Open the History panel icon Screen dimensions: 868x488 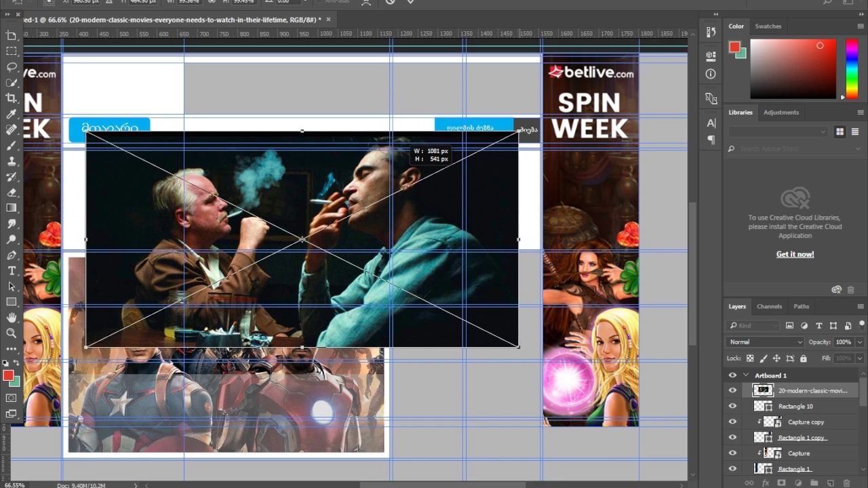pos(711,32)
